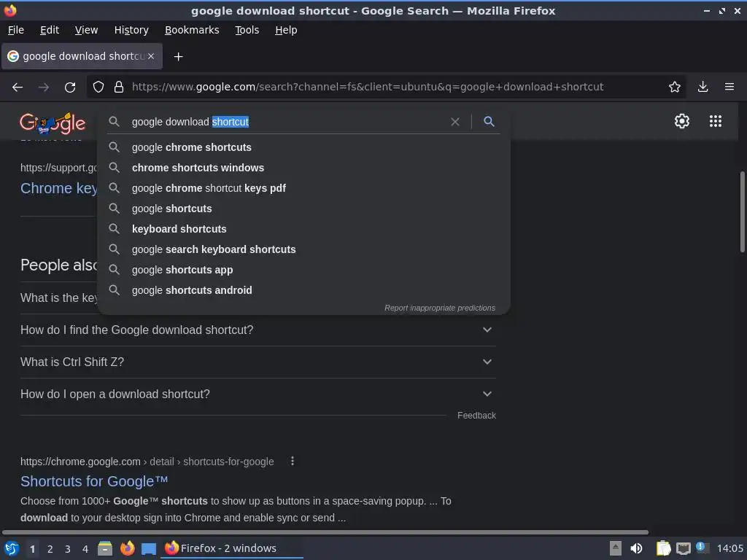Select the 'google download shortcut' browser tab

[82, 56]
